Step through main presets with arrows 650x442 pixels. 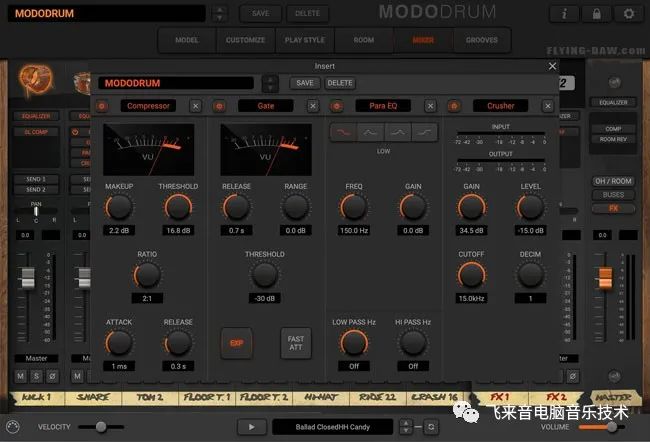(220, 14)
